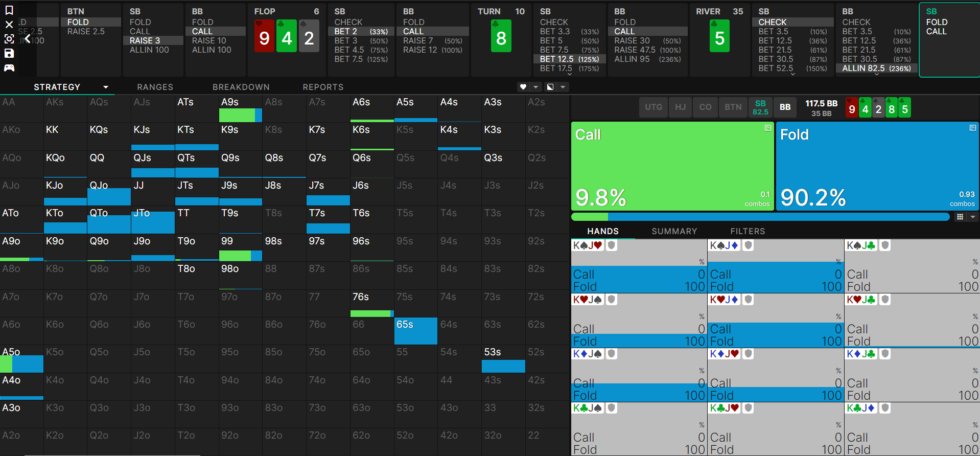
Task: Select RAISE 30 (50%) for BB on turn
Action: click(x=648, y=41)
